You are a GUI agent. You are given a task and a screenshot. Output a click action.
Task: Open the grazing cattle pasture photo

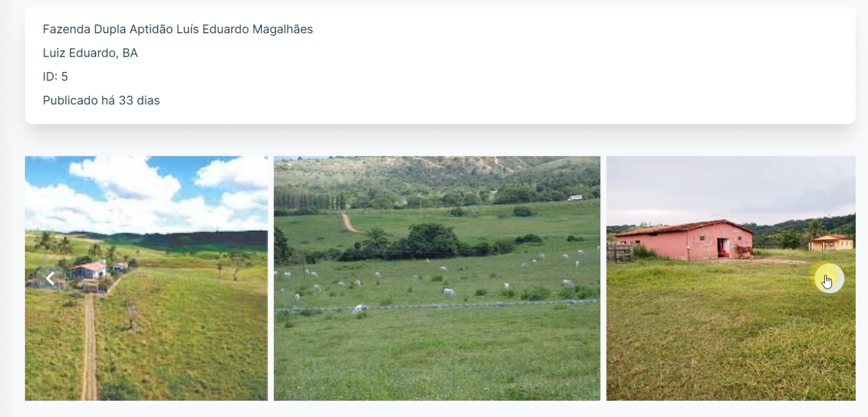[x=437, y=278]
